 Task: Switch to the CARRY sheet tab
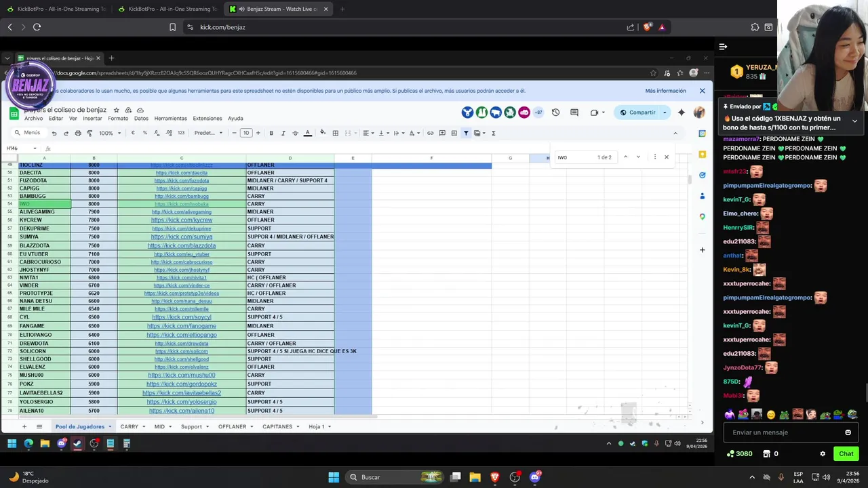tap(129, 427)
